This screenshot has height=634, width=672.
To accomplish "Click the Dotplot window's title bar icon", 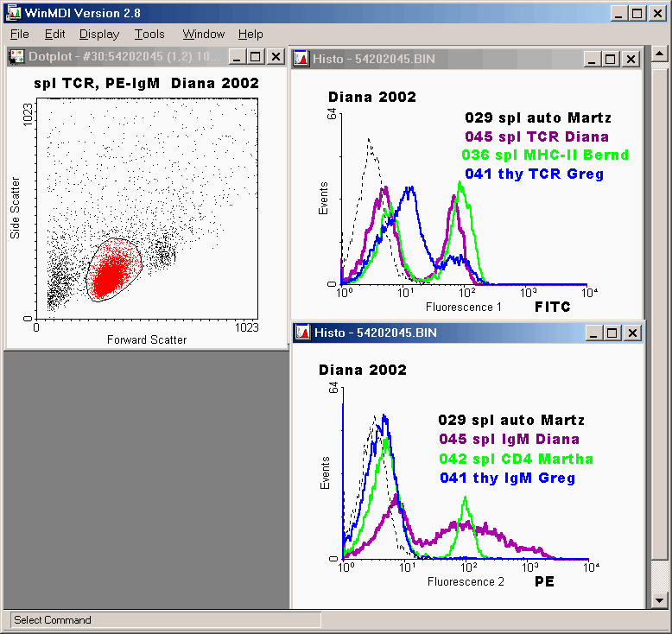I will (x=16, y=57).
